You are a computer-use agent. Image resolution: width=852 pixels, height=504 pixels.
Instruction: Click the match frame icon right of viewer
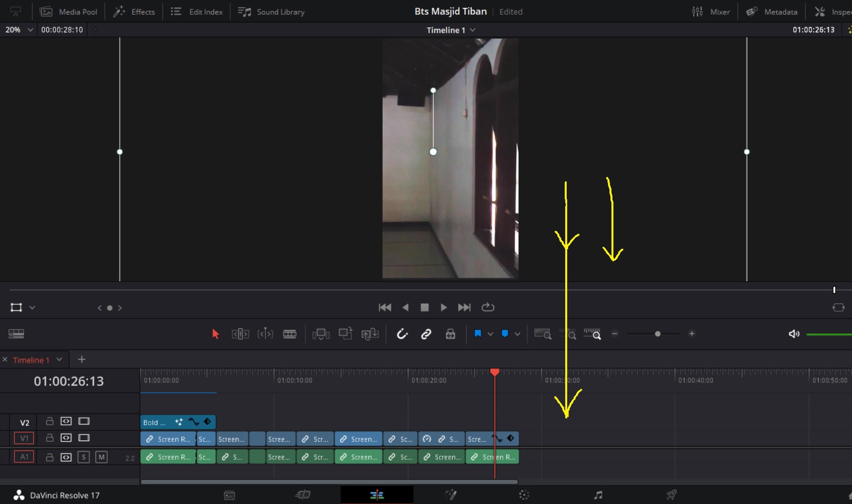839,307
